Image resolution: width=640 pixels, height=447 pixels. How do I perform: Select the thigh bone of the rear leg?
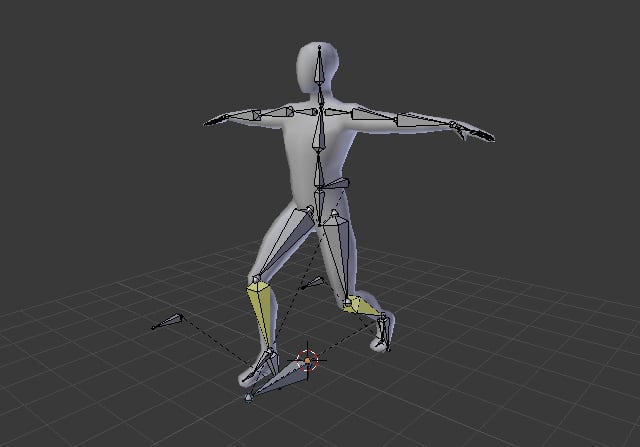pyautogui.click(x=334, y=250)
